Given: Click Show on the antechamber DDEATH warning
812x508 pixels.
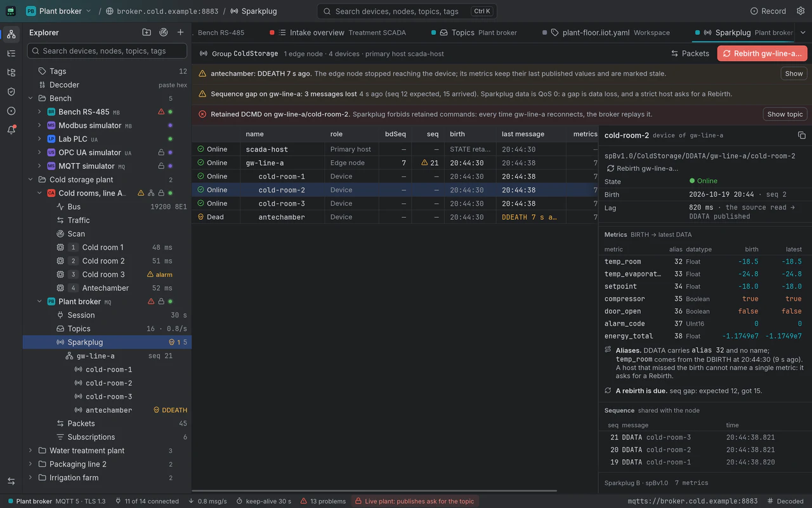Looking at the screenshot, I should pyautogui.click(x=794, y=74).
